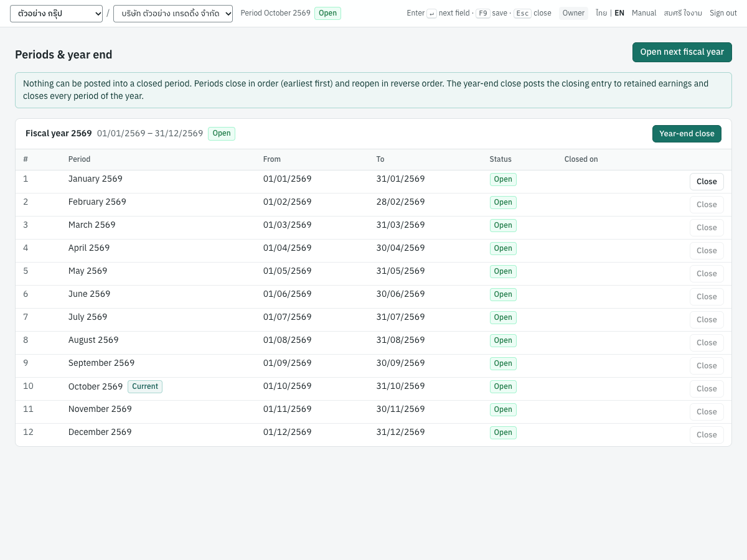747x560 pixels.
Task: Close the March 2569 period
Action: tap(707, 228)
